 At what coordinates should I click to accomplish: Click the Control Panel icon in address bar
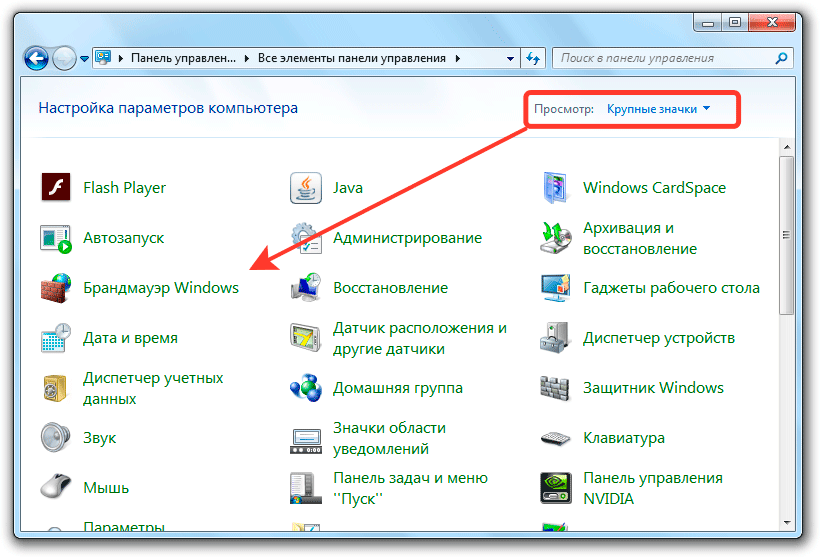[x=103, y=58]
